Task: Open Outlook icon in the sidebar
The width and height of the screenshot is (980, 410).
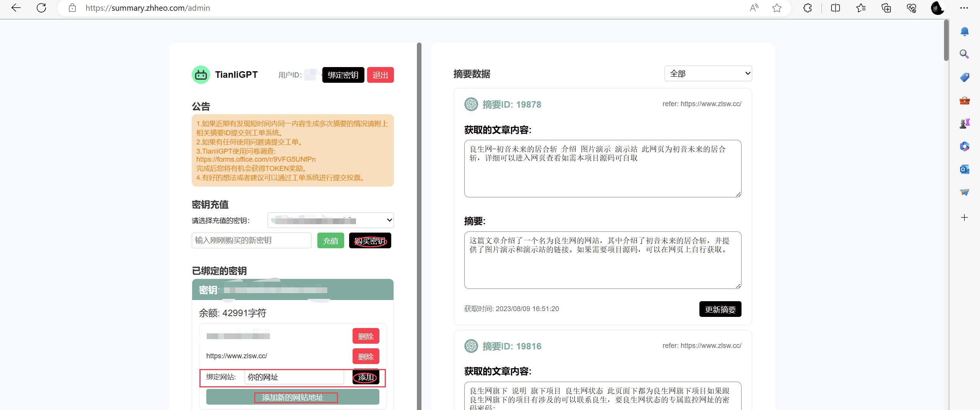Action: 964,169
